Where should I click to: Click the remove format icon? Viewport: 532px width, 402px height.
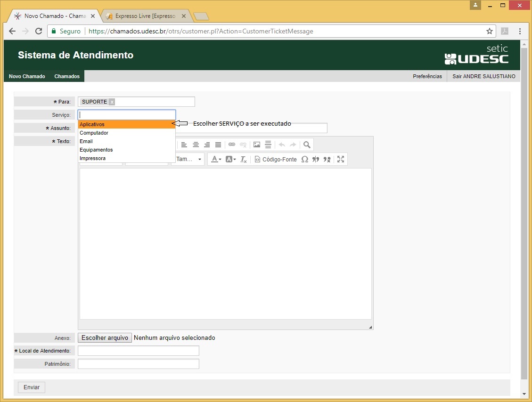(x=244, y=160)
